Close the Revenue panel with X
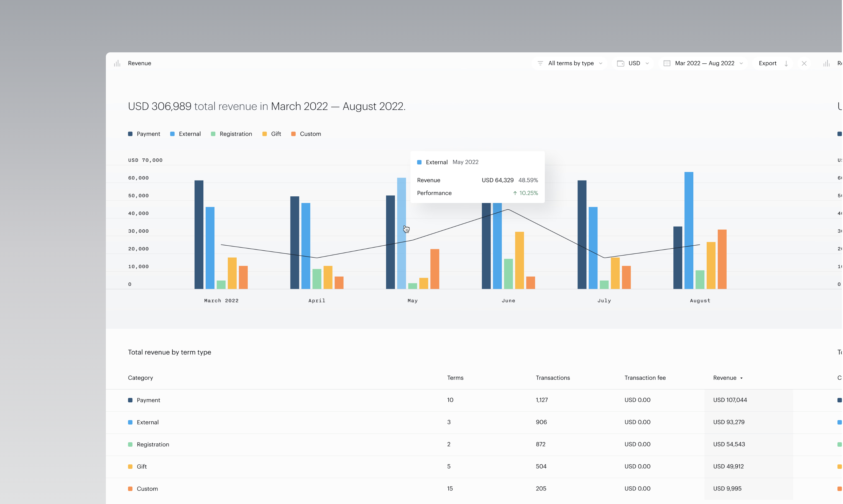Viewport: 843px width, 504px height. tap(804, 63)
